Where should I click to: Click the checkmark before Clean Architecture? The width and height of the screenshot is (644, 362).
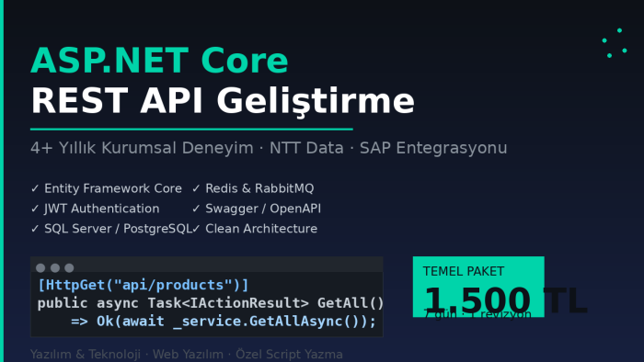[196, 229]
